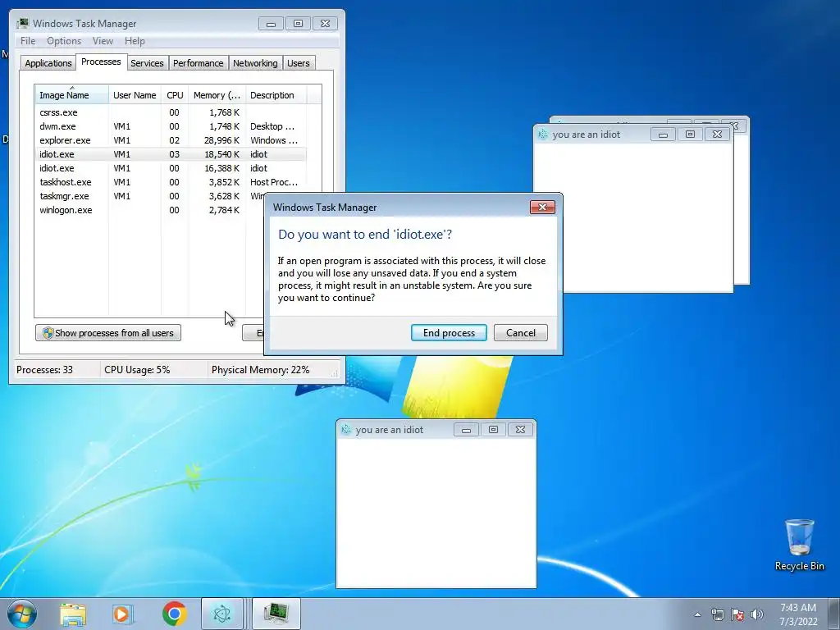Image resolution: width=840 pixels, height=630 pixels.
Task: Click the Task Manager title bar icon
Action: tap(22, 24)
